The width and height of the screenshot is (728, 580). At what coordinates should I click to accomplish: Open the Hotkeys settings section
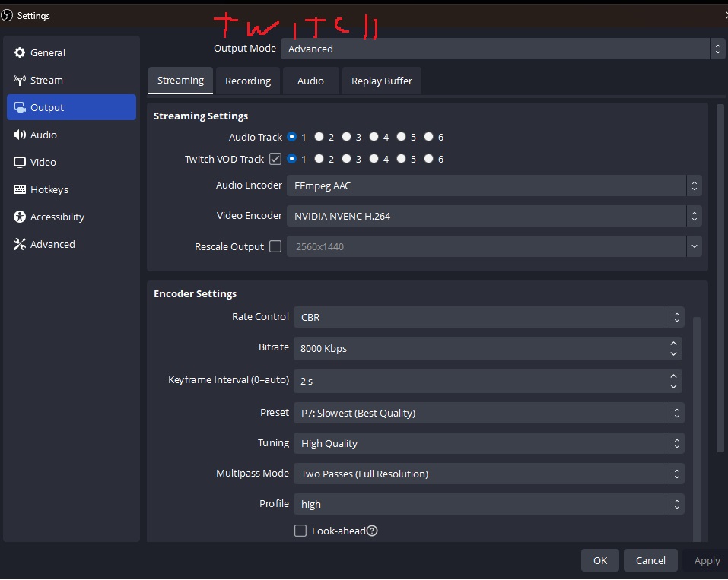(x=49, y=189)
